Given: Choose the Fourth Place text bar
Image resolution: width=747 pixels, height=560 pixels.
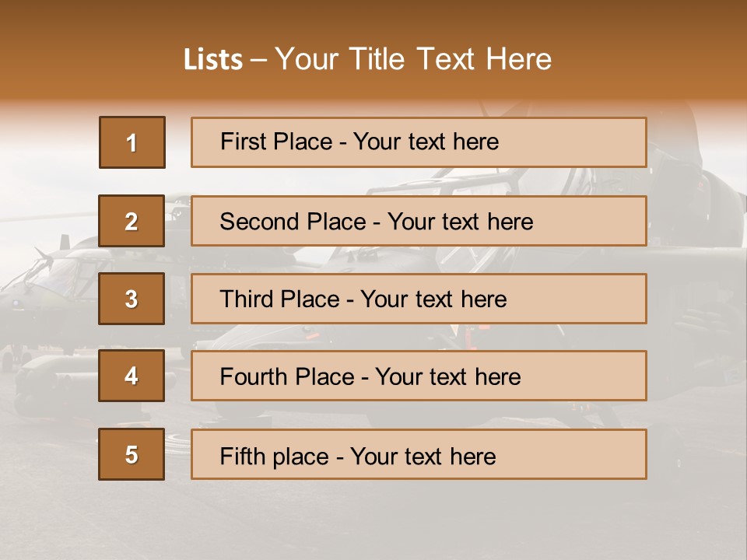Looking at the screenshot, I should click(419, 376).
